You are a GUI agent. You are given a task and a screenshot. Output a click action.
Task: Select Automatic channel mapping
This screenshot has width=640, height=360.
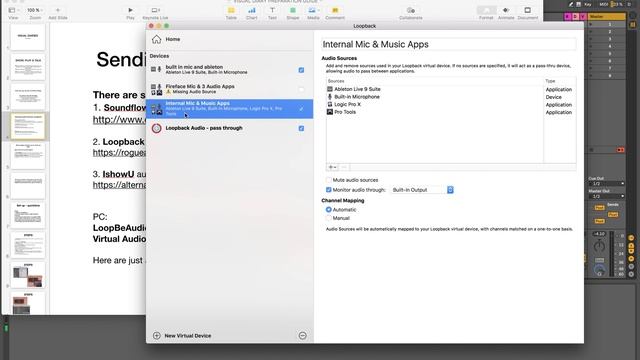click(329, 209)
